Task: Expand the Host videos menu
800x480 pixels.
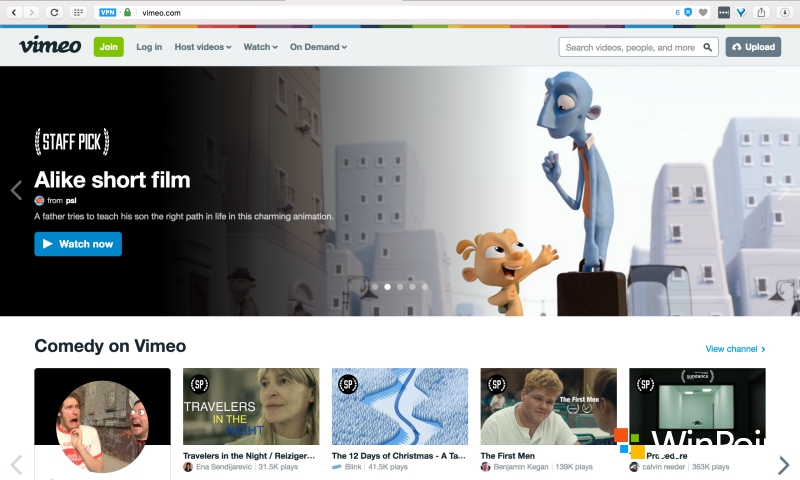Action: click(x=203, y=47)
